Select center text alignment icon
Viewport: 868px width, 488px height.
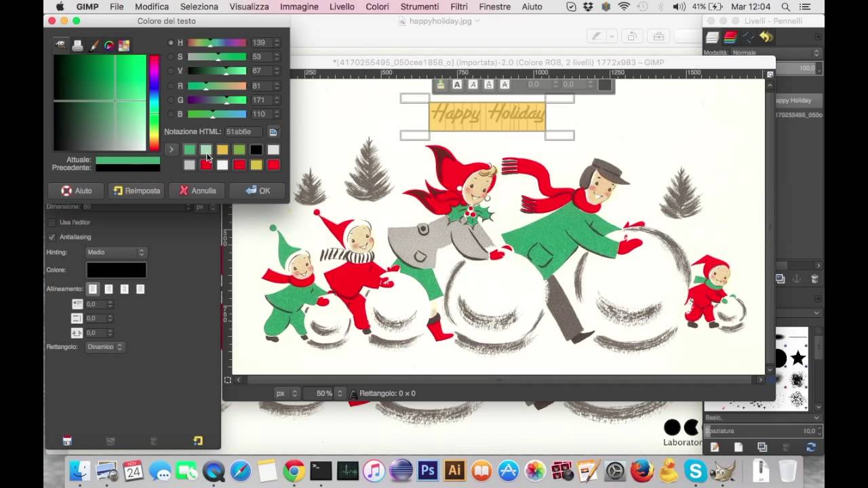click(108, 289)
